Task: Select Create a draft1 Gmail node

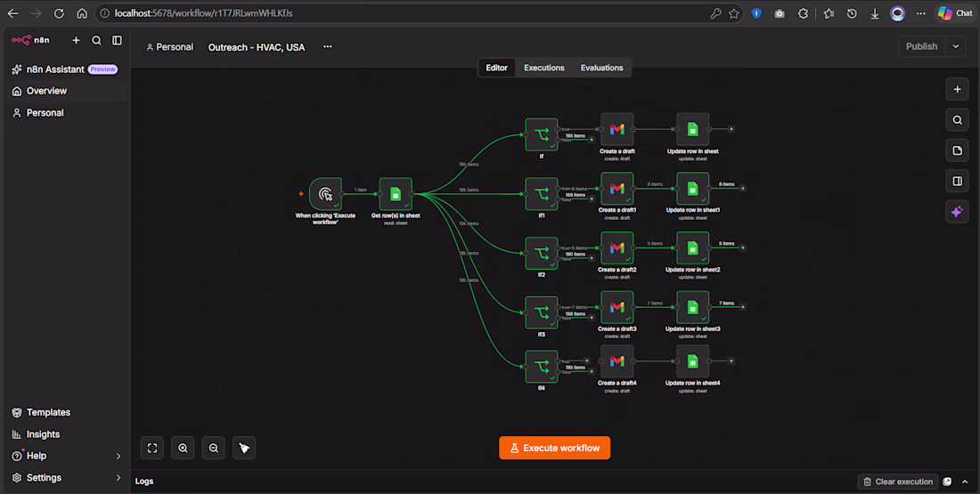Action: (617, 189)
